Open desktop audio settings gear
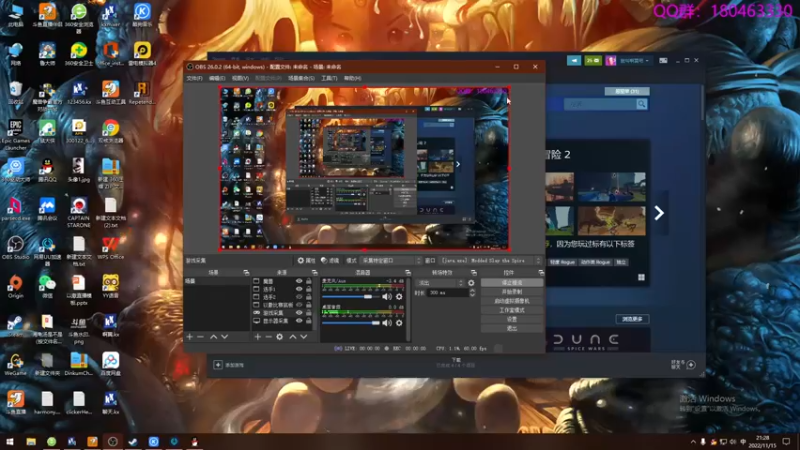The height and width of the screenshot is (450, 800). tap(399, 322)
